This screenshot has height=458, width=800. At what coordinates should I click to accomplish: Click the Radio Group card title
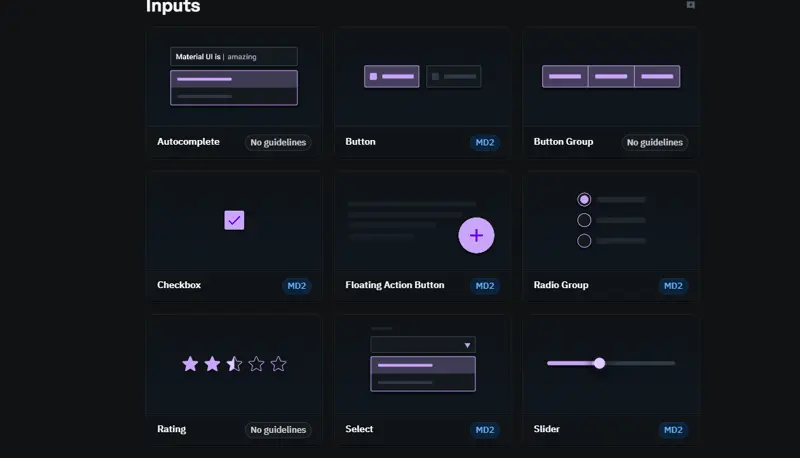click(561, 285)
